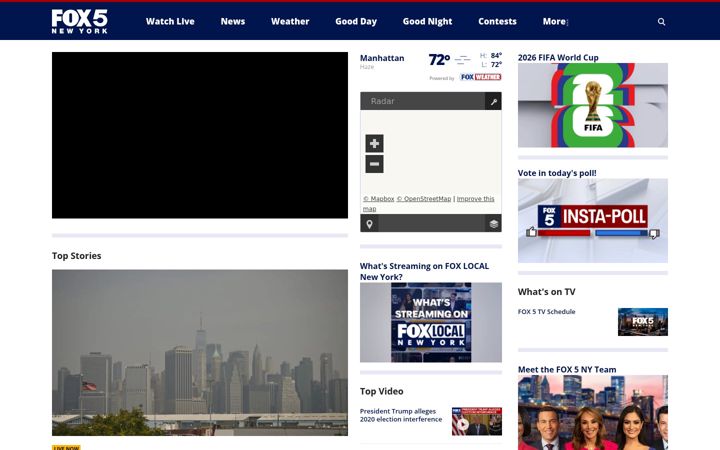Click Meet the FOX 5 NY Team heading
Viewport: 720px width, 450px height.
tap(567, 370)
